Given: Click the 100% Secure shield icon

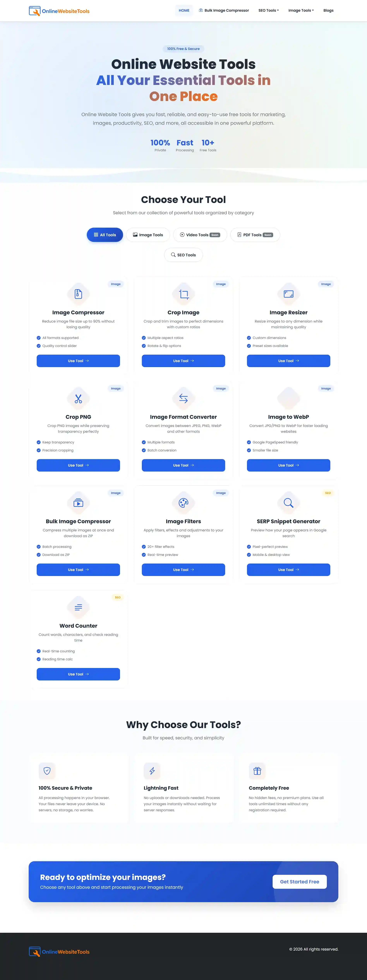Looking at the screenshot, I should point(47,770).
